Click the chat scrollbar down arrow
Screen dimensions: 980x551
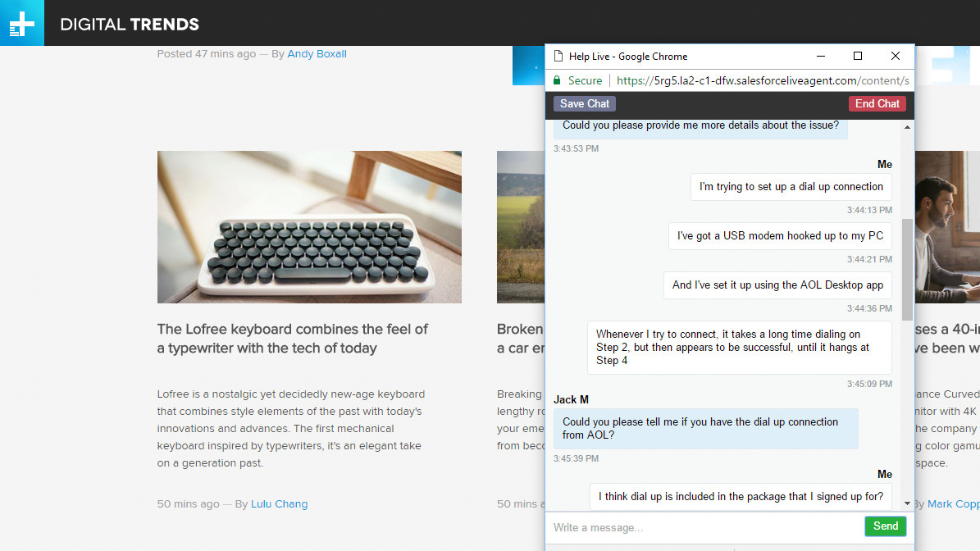[x=908, y=503]
